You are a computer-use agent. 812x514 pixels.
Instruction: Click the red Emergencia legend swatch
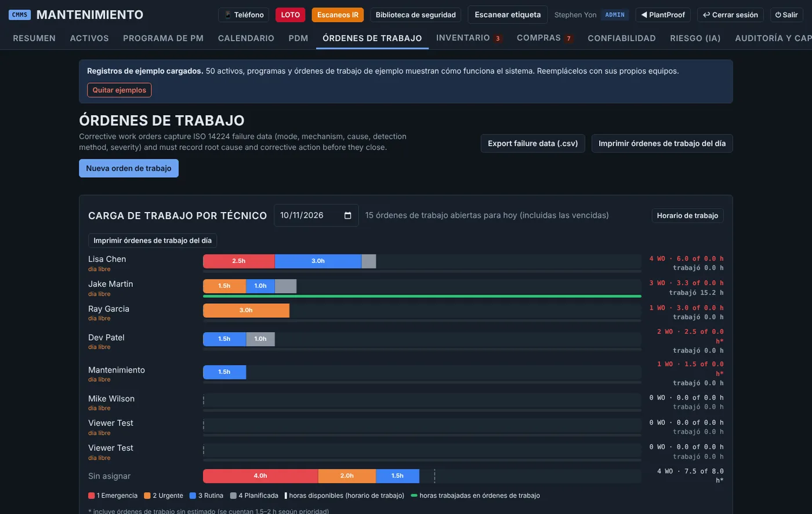click(92, 495)
